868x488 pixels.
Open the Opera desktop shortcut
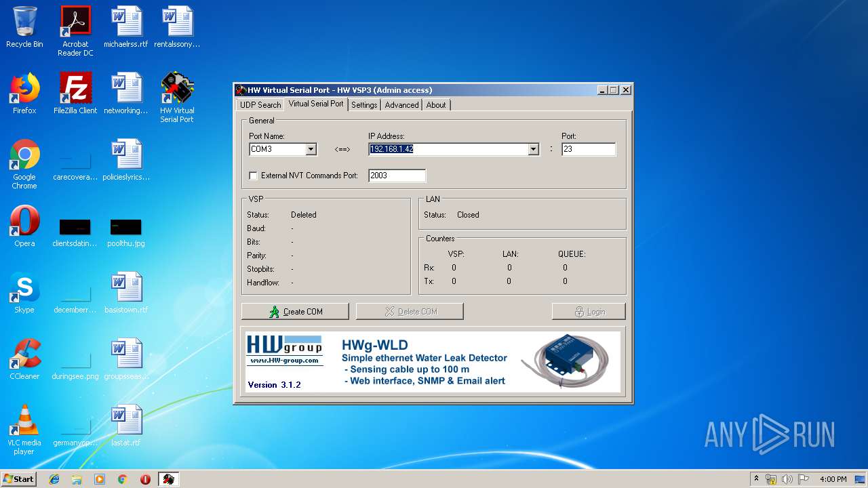click(24, 226)
